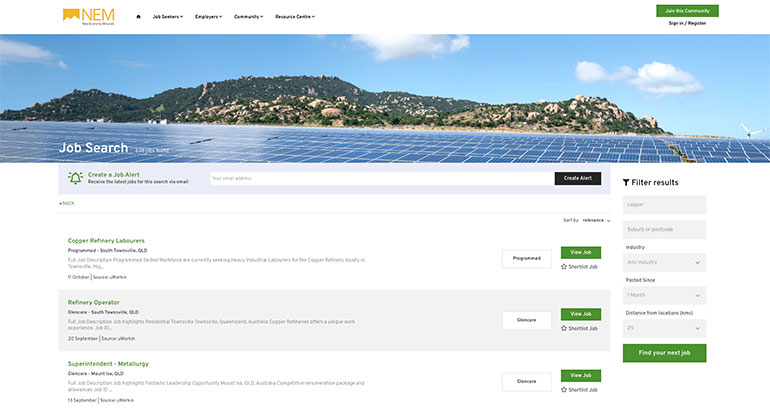This screenshot has height=413, width=770.
Task: Click the NEM logo
Action: [89, 16]
